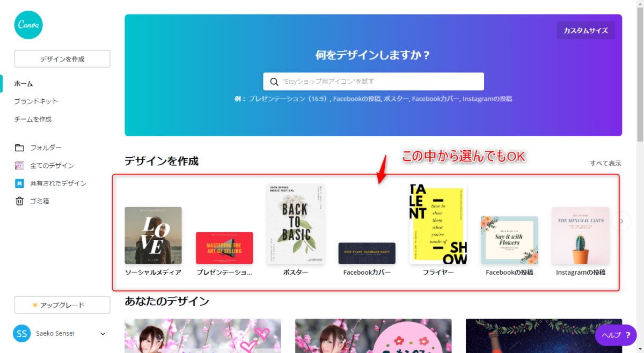This screenshot has height=353, width=644.
Task: Click the 共有されたデザイン icon
Action: [19, 183]
